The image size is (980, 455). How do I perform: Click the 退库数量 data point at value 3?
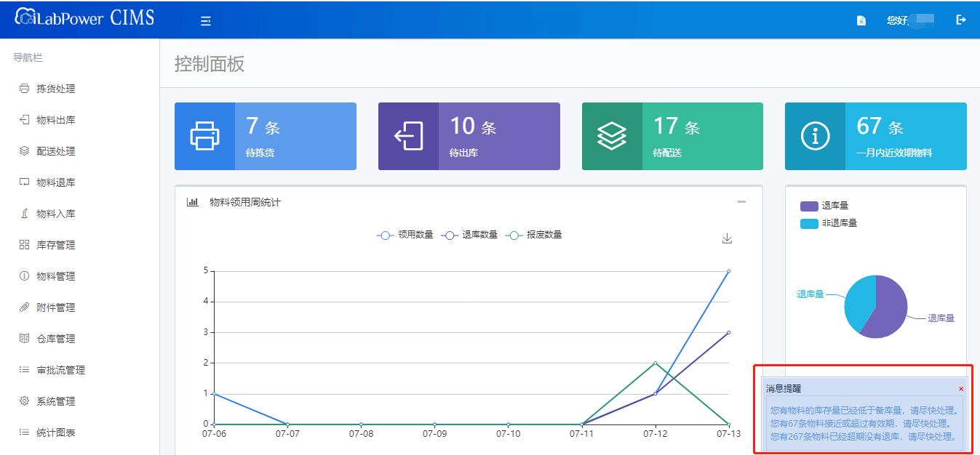(729, 332)
